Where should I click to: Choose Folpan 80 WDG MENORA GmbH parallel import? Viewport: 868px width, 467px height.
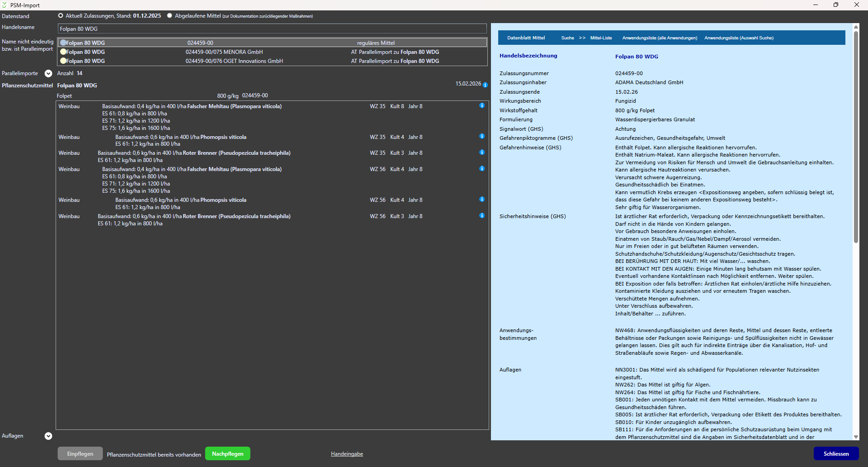point(64,52)
